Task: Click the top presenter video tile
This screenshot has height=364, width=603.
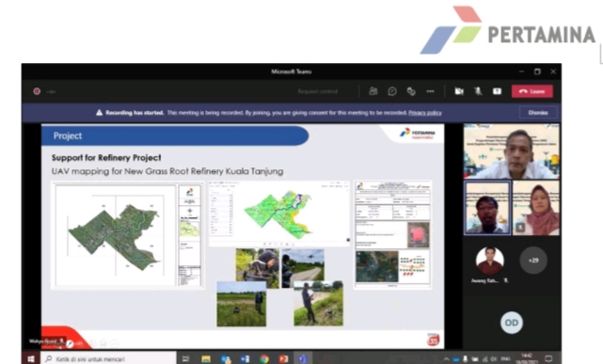Action: [x=512, y=151]
